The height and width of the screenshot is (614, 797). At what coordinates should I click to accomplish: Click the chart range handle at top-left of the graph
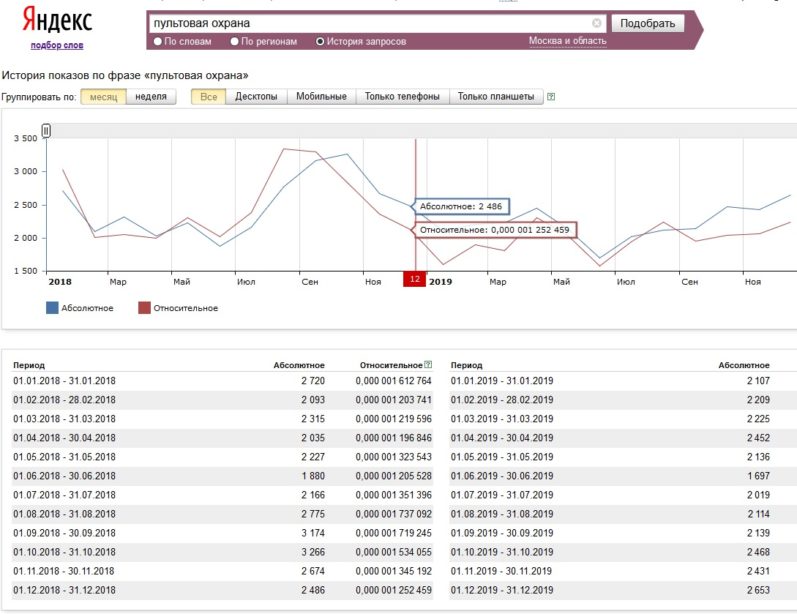point(46,131)
